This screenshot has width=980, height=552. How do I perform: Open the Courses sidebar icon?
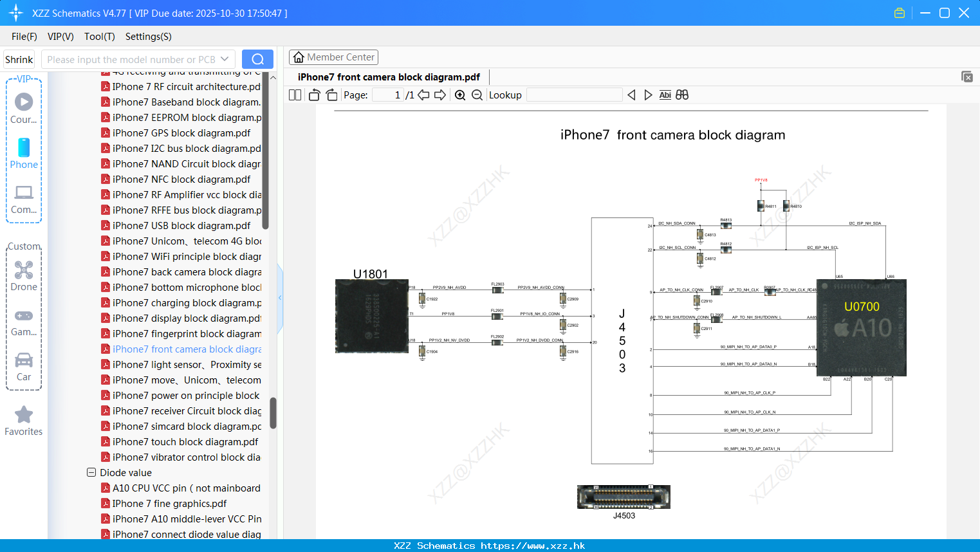(24, 108)
